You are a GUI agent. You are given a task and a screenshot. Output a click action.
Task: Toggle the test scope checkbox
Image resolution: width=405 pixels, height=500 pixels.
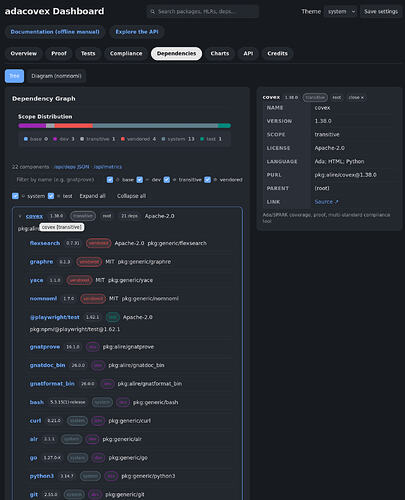[51, 196]
